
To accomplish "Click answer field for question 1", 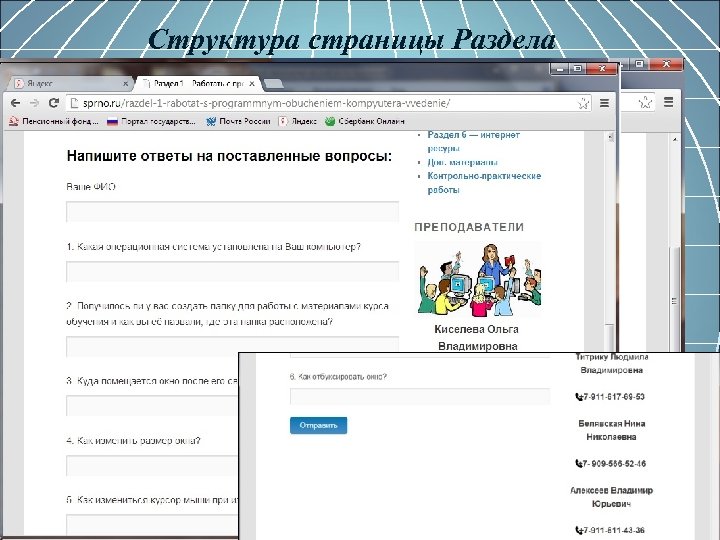I will [232, 271].
